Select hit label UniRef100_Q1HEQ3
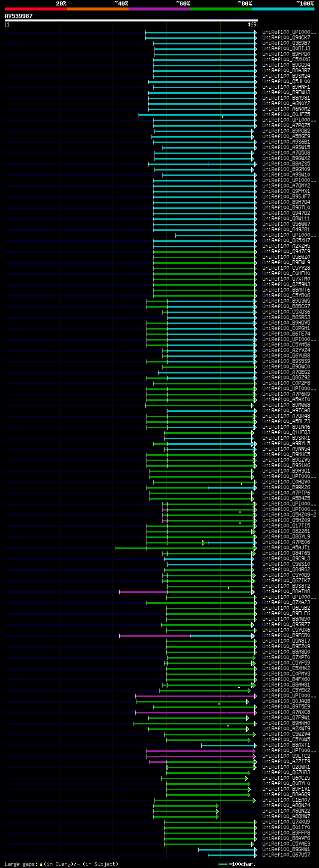This screenshot has height=868, width=319. pos(286,433)
